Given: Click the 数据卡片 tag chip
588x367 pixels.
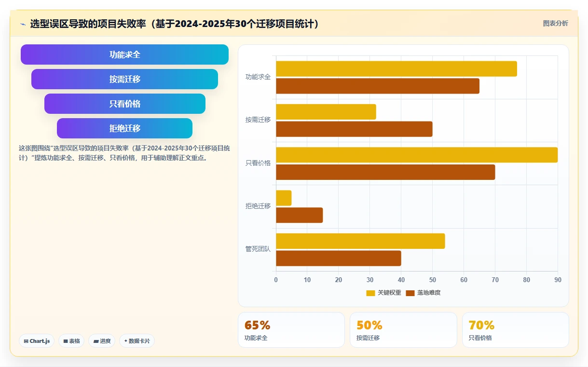Looking at the screenshot, I should point(137,341).
